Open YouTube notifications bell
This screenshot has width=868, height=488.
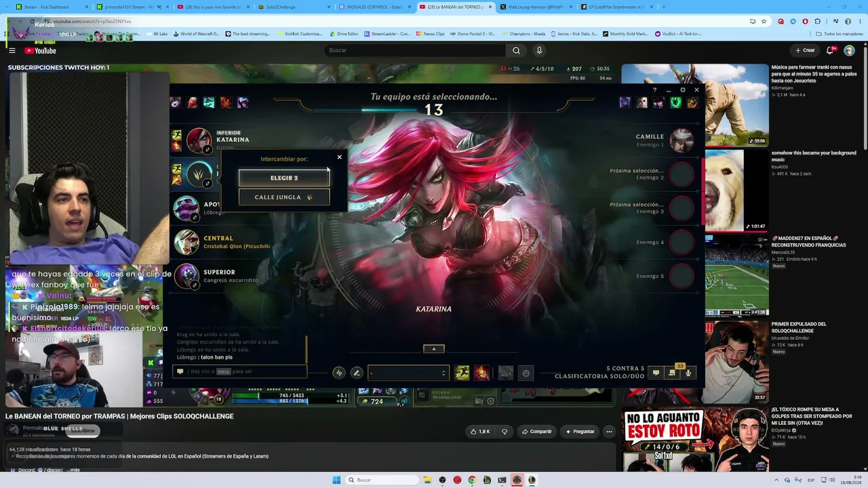(831, 50)
